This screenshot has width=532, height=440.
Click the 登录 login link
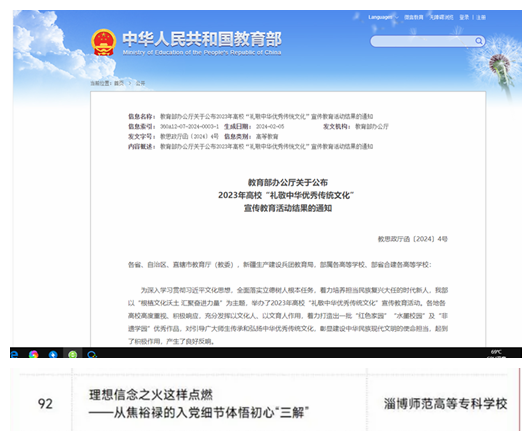click(x=464, y=17)
